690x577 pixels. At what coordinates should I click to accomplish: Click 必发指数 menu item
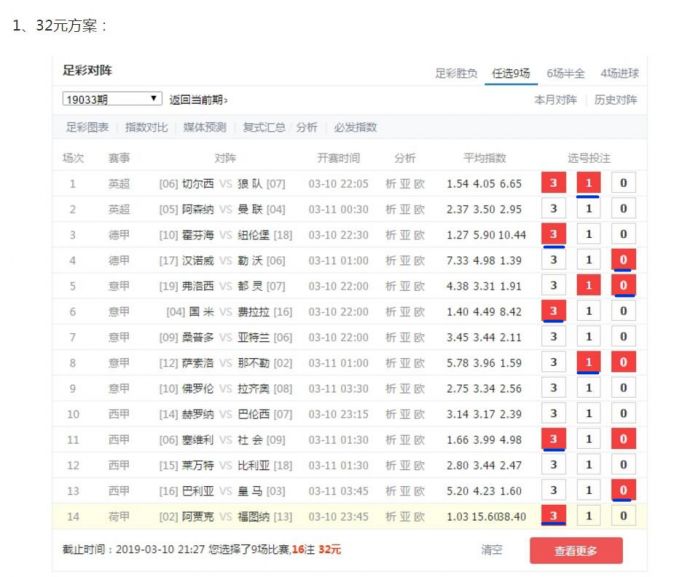pyautogui.click(x=355, y=127)
